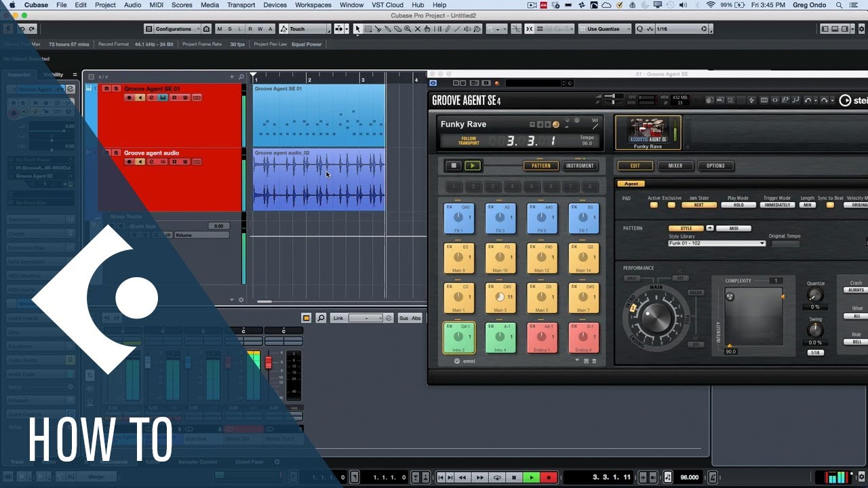Click the Add Track plus icon
Viewport: 868px width, 488px height.
[232, 77]
